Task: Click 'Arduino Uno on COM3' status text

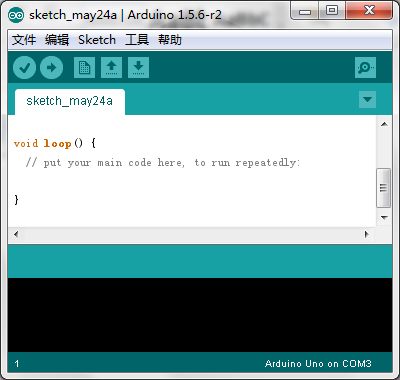Action: (x=318, y=364)
